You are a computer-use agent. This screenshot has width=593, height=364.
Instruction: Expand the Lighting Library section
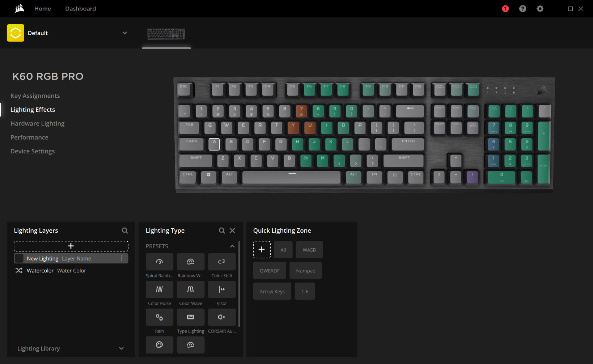point(121,348)
